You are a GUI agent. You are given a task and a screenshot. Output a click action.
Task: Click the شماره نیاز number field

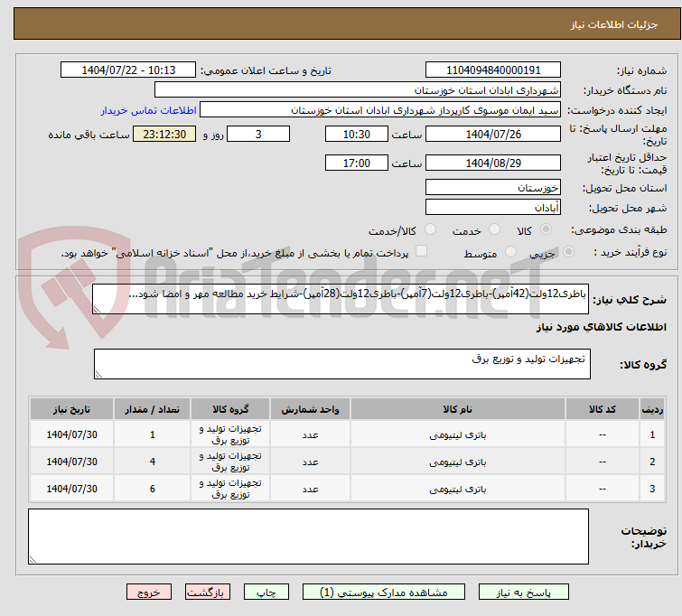[493, 70]
